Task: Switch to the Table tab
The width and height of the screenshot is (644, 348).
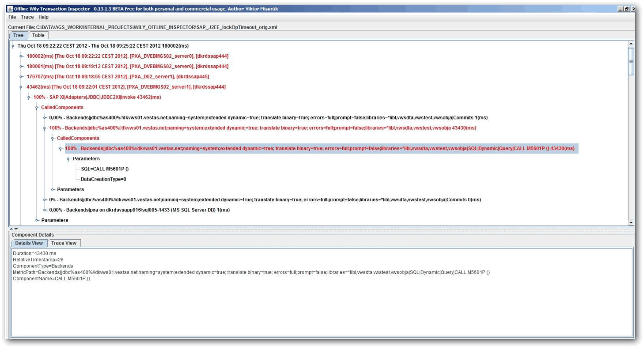Action: [x=38, y=35]
